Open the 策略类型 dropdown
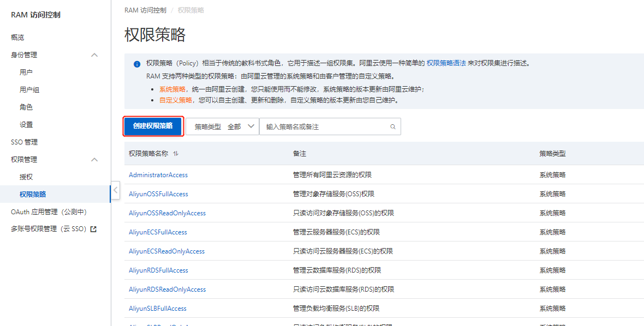 pos(222,126)
